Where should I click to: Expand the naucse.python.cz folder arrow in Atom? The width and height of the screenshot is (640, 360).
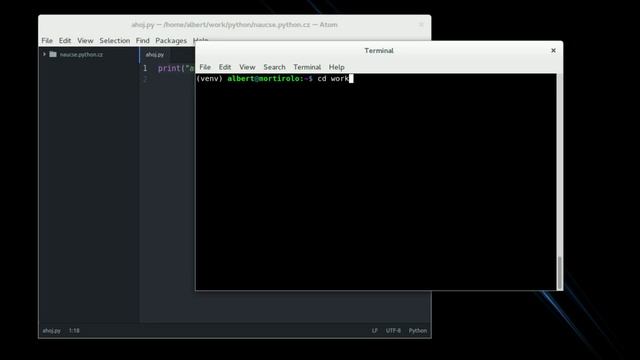coord(44,54)
